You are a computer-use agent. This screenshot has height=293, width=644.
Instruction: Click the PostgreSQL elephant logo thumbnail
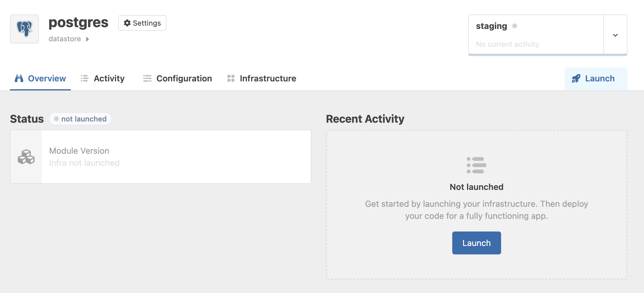click(x=24, y=29)
